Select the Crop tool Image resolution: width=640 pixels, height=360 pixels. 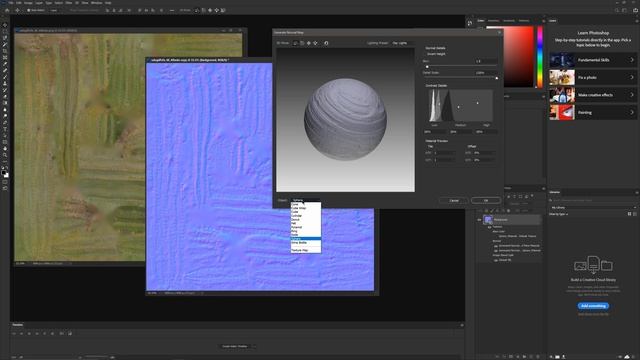[x=5, y=51]
